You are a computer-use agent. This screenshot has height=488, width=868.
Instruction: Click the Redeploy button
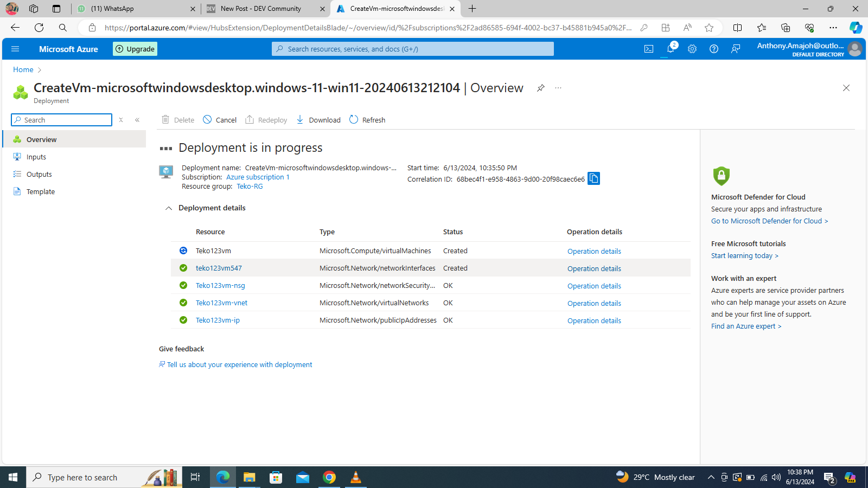pos(266,120)
